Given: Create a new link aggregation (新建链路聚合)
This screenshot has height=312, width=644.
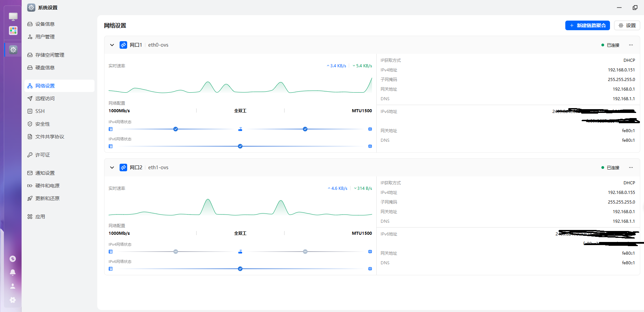Looking at the screenshot, I should click(587, 25).
